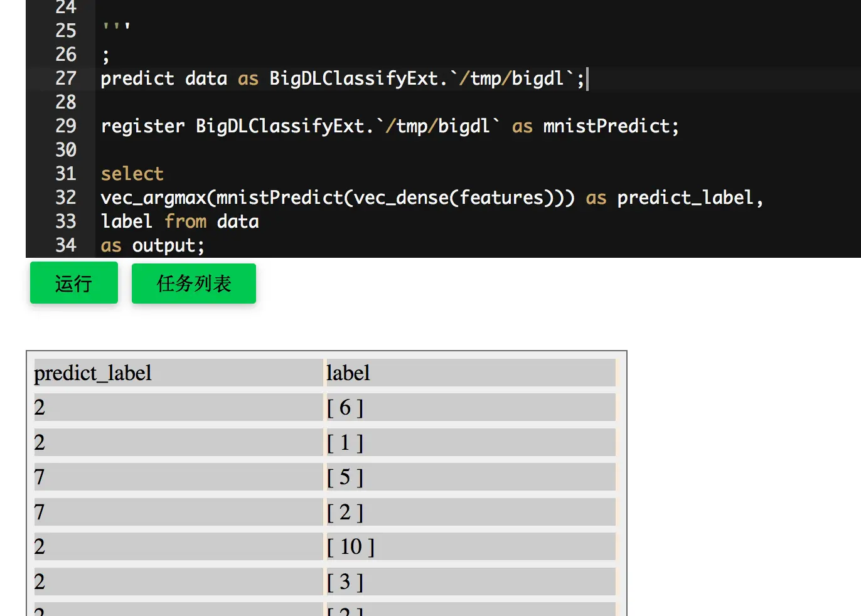The image size is (861, 616).
Task: Click predict value 2 beside [ 1 ]
Action: [178, 442]
